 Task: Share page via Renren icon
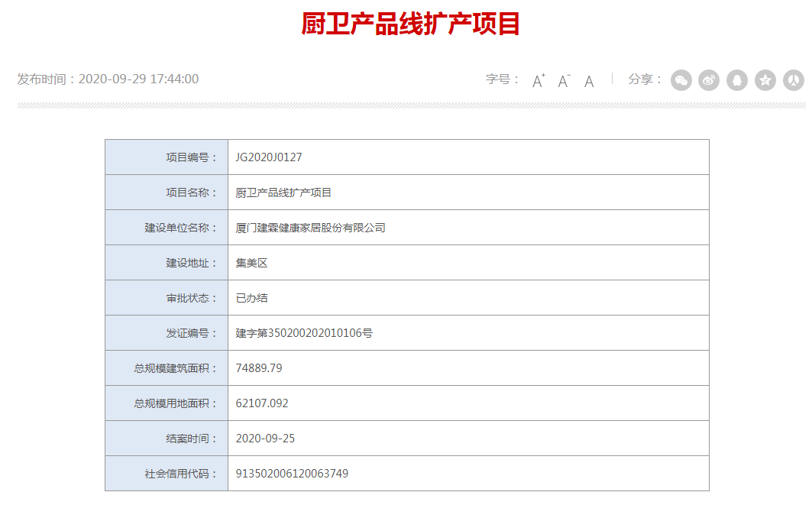pos(794,80)
